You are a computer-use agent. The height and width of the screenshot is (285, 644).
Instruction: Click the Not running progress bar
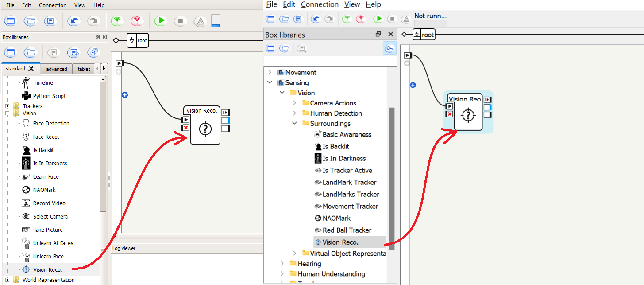coord(430,23)
